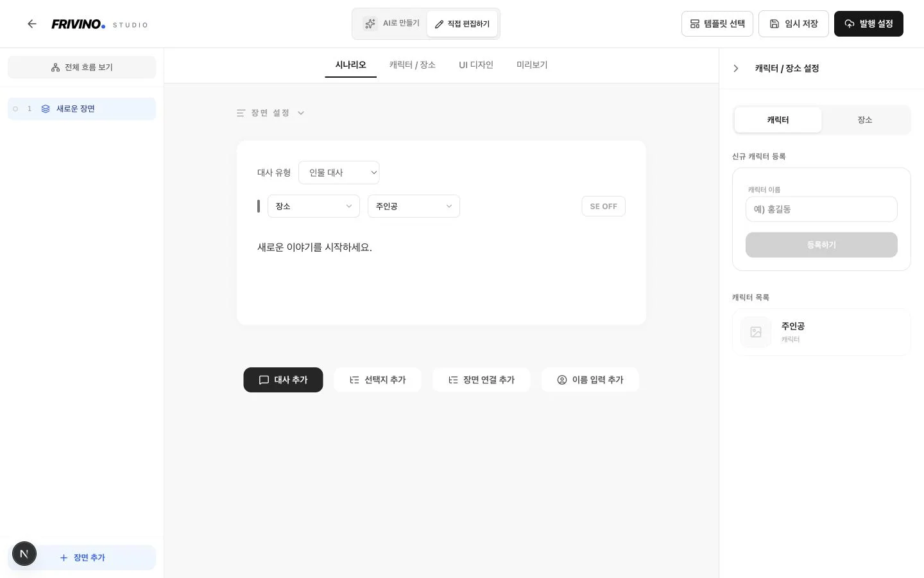The width and height of the screenshot is (924, 578).
Task: Click the layers icon beside 새로운 장면
Action: tap(46, 109)
